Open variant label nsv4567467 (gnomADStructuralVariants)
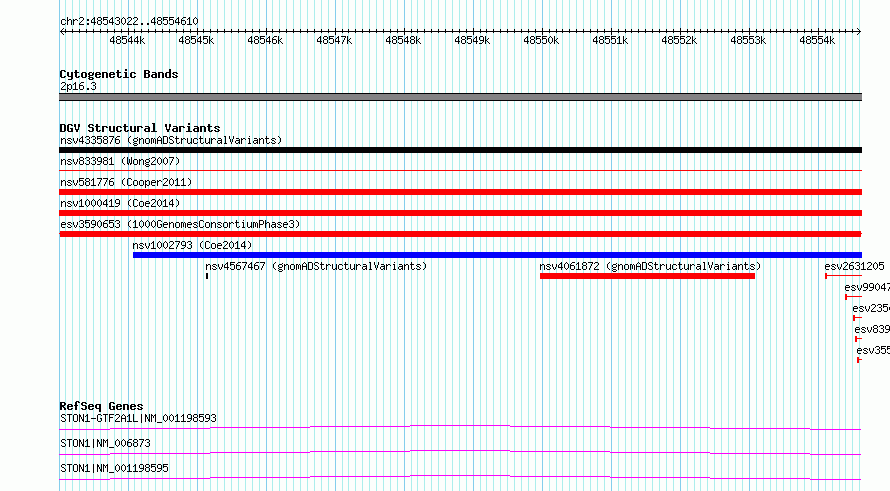The width and height of the screenshot is (890, 491). point(316,266)
